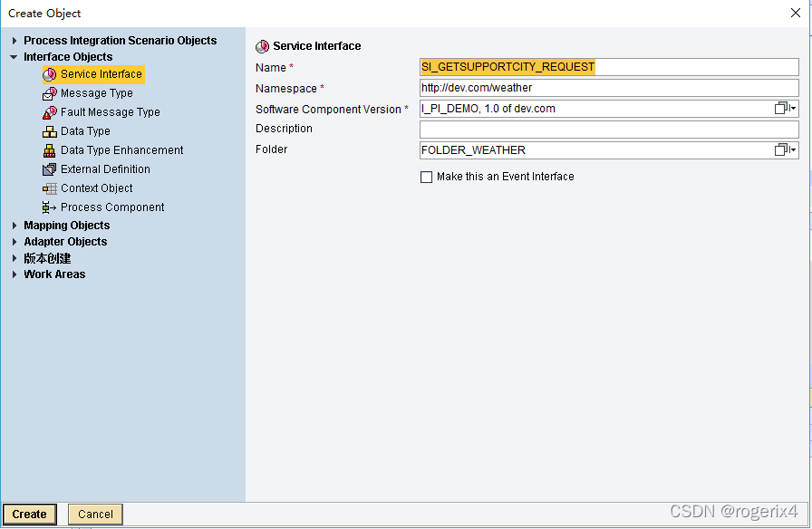Select Work Areas in the tree

(54, 274)
